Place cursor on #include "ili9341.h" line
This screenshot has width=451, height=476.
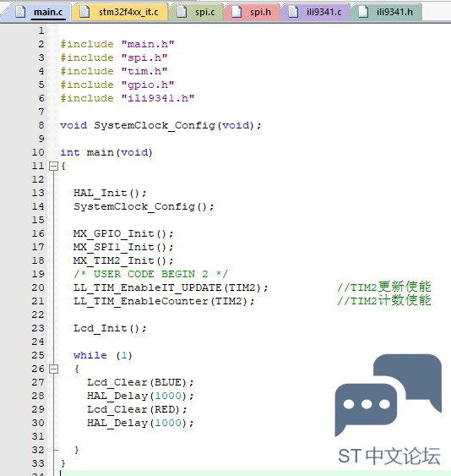click(x=128, y=98)
